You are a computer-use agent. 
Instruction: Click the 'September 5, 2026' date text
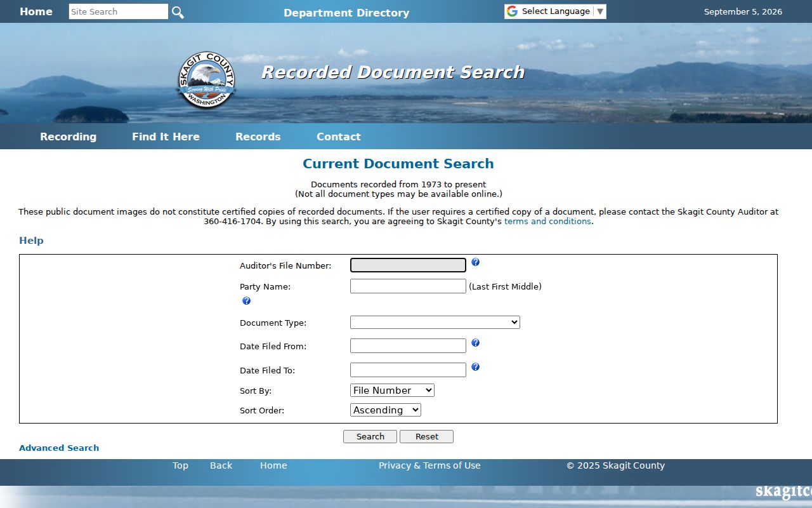pos(743,12)
